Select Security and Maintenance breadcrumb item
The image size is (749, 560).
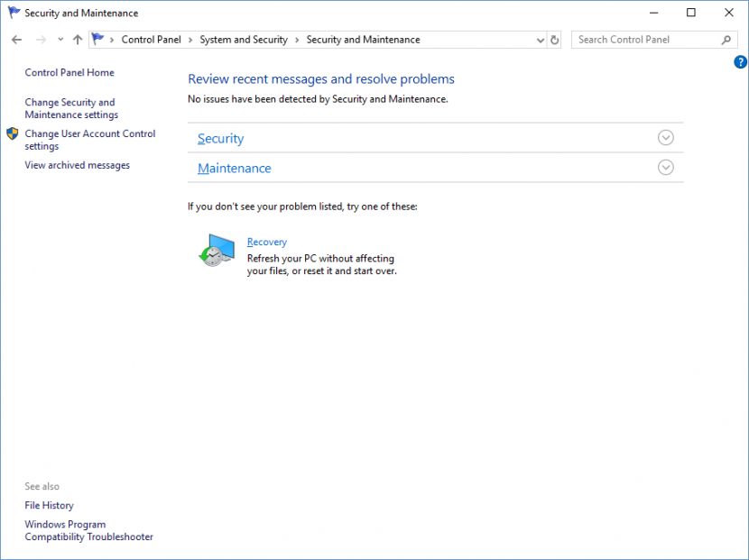point(363,40)
